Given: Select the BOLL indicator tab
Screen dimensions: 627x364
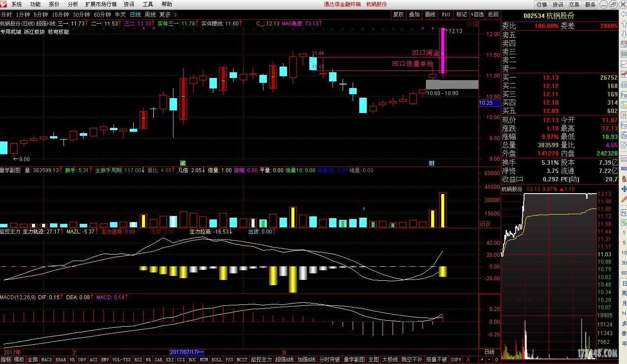Looking at the screenshot, I should point(217,360).
